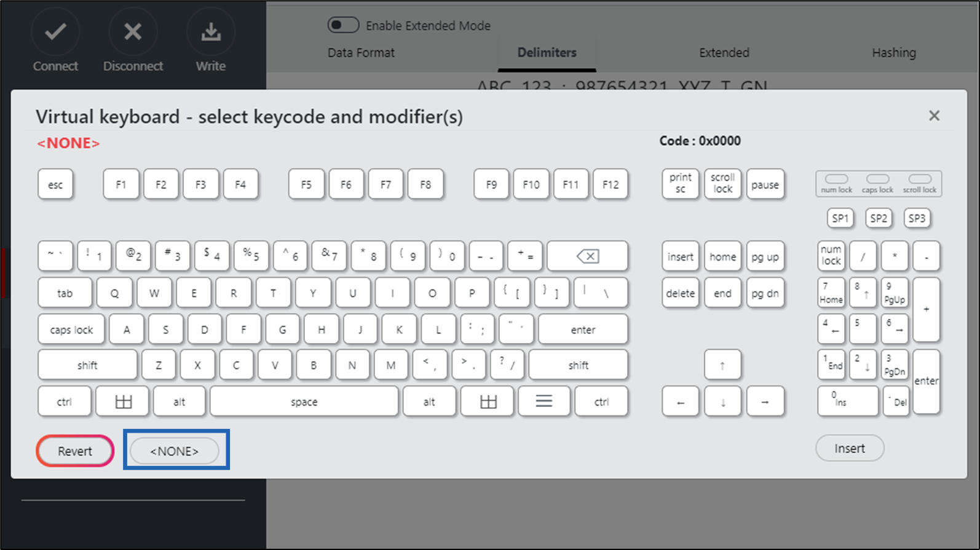Click the Write download icon
The width and height of the screenshot is (980, 550).
pyautogui.click(x=211, y=31)
